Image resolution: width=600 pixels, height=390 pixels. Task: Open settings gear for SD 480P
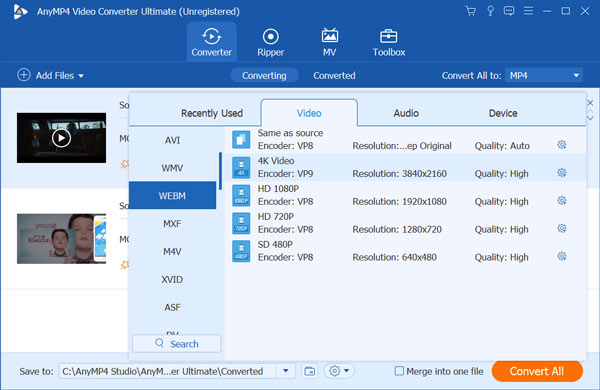click(562, 256)
